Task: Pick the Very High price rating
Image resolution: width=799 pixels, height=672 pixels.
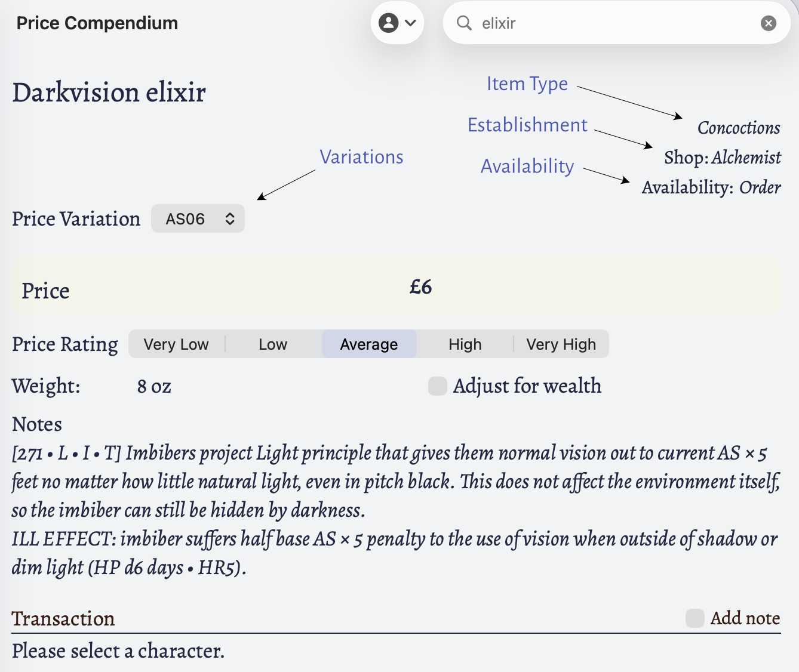Action: [561, 344]
